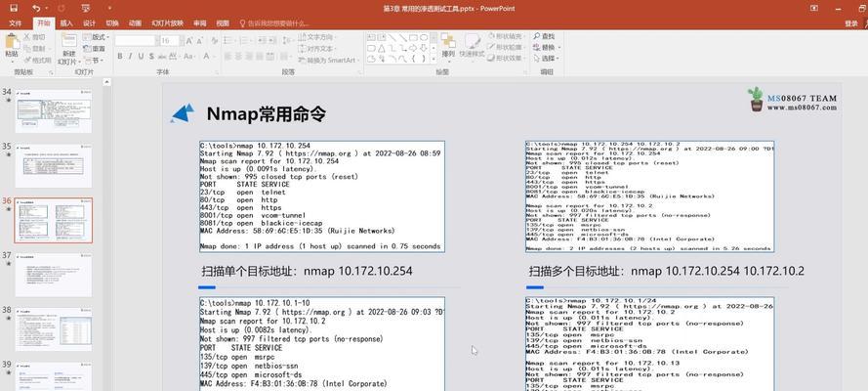Viewport: 868px width, 391px height.
Task: Switch to the 设计 Design tab
Action: (x=89, y=23)
